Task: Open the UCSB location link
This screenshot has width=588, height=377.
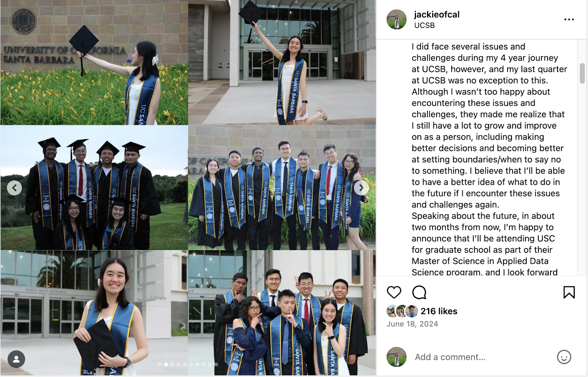Action: (424, 25)
